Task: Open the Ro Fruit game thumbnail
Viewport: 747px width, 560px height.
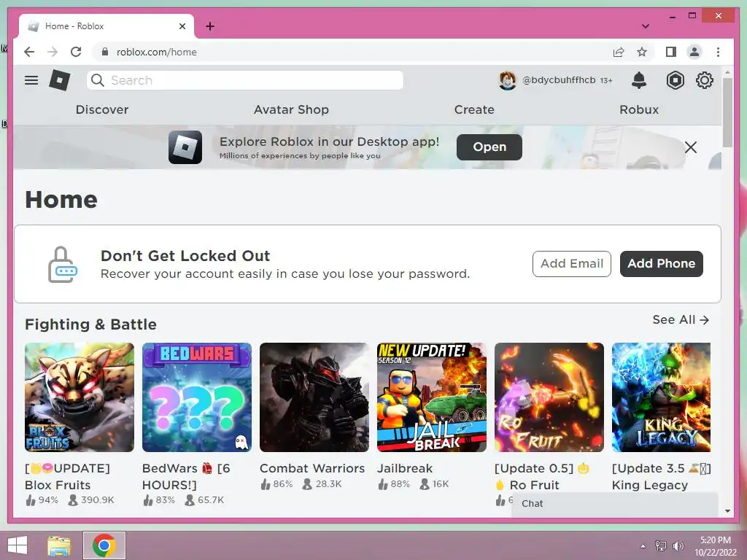Action: (549, 397)
